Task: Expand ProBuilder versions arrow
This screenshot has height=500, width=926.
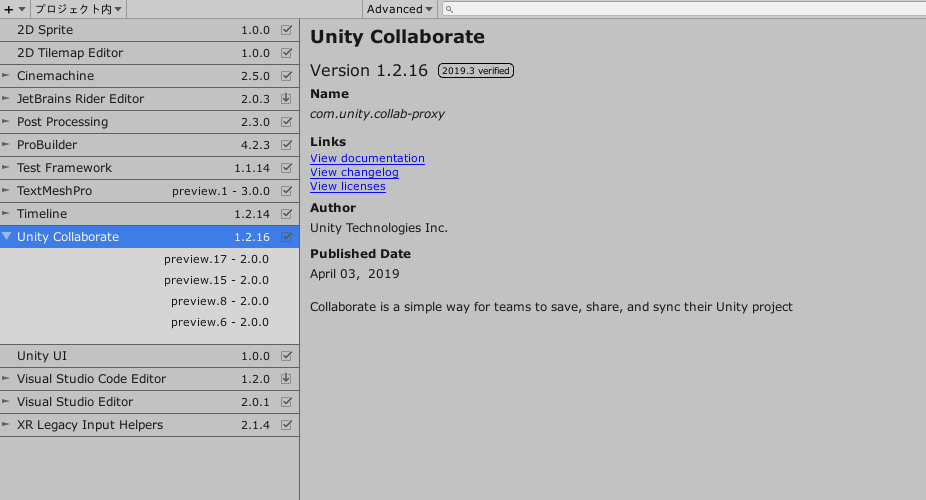Action: pos(6,144)
